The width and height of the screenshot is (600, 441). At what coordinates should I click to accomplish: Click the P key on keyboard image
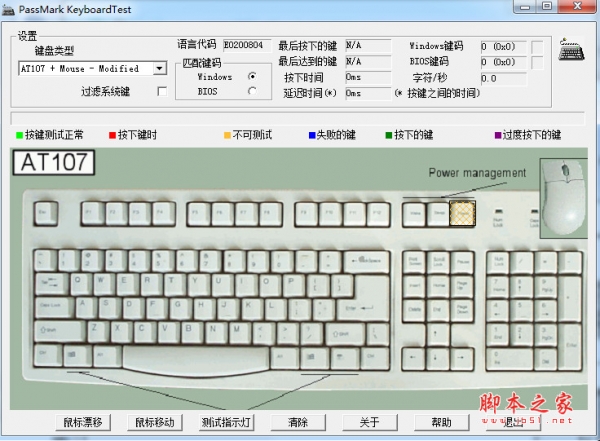click(x=294, y=285)
